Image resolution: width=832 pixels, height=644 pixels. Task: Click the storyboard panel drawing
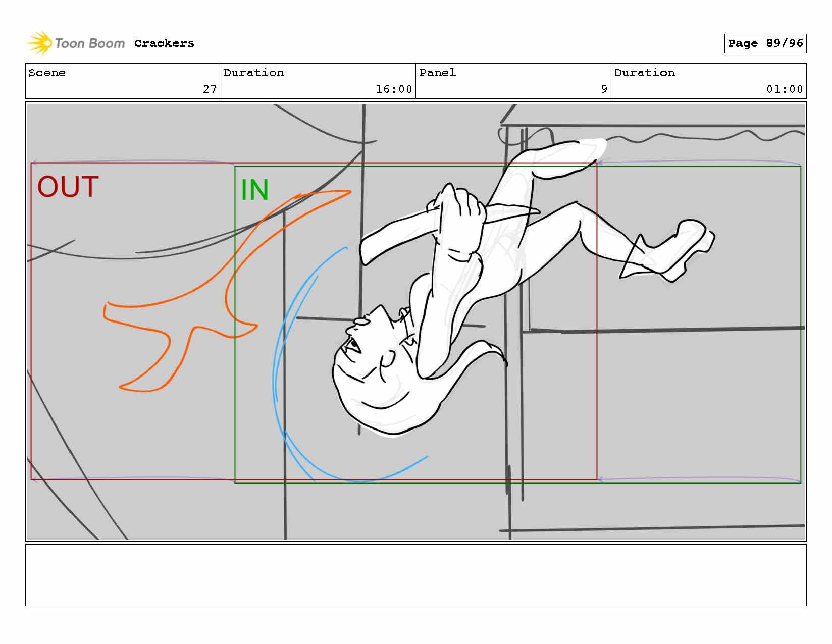(x=415, y=321)
